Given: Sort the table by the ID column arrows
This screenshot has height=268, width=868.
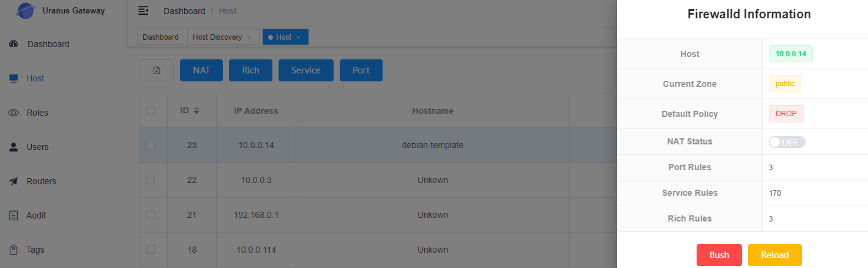Looking at the screenshot, I should click(196, 111).
